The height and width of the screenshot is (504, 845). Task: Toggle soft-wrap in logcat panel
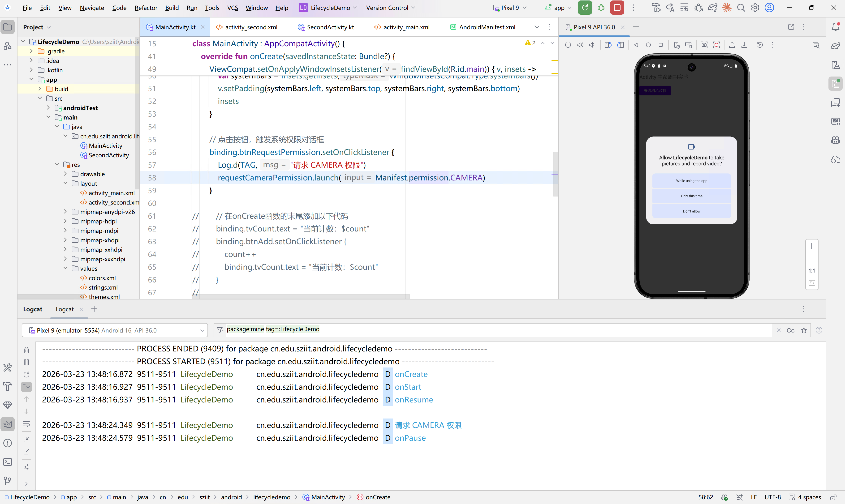(x=26, y=424)
